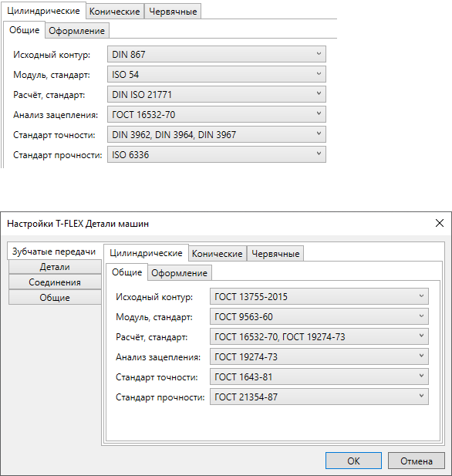Image resolution: width=452 pixels, height=476 pixels.
Task: Expand the top ГОСТ 16532-70 mesh analysis dropdown
Action: pos(217,114)
